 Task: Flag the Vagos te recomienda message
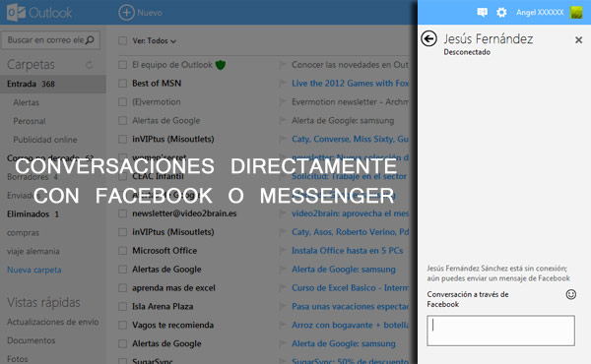(x=283, y=325)
